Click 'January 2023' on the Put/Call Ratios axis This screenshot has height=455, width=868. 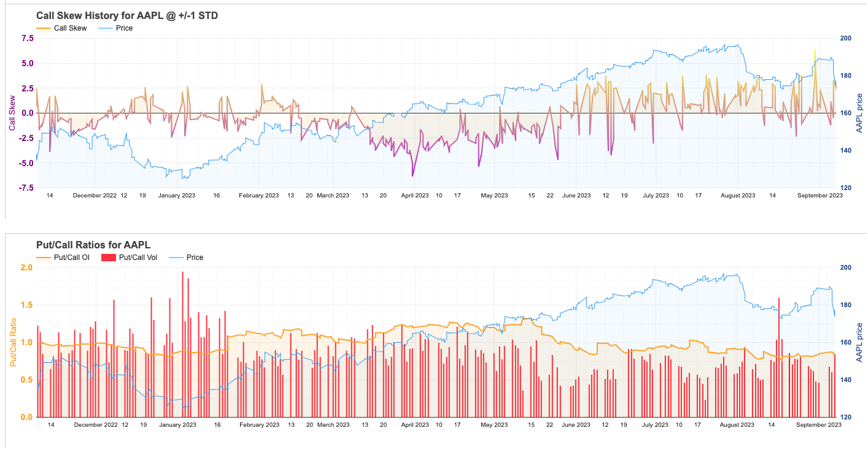177,425
